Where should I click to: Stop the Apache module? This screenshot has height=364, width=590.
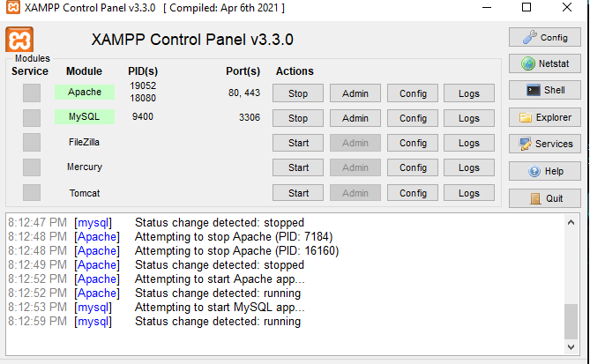[x=298, y=93]
